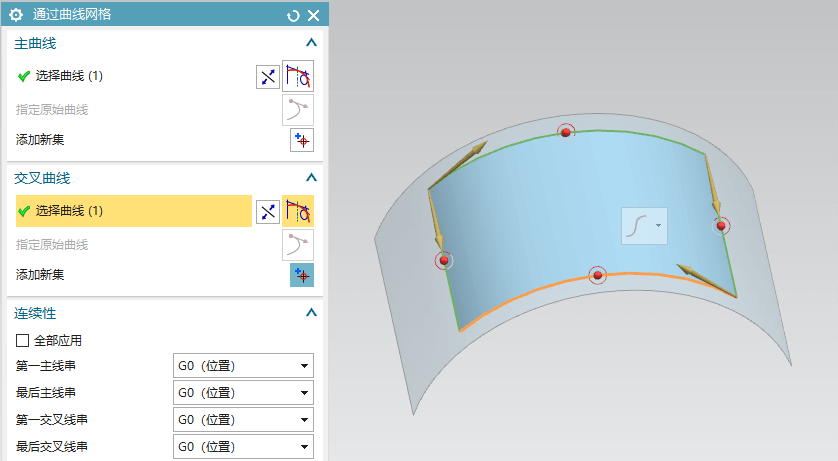Open curve rule icon in 主曲线 section
838x461 pixels.
[x=298, y=76]
